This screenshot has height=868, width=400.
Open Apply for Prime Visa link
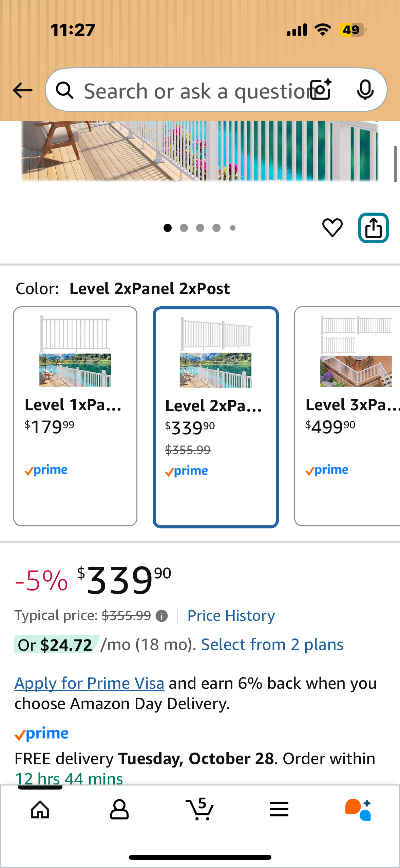click(89, 683)
